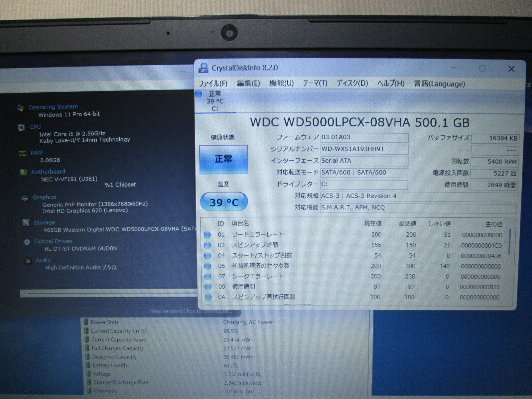Click the buffer size field 16384 KB
The width and height of the screenshot is (532, 399).
[x=495, y=138]
